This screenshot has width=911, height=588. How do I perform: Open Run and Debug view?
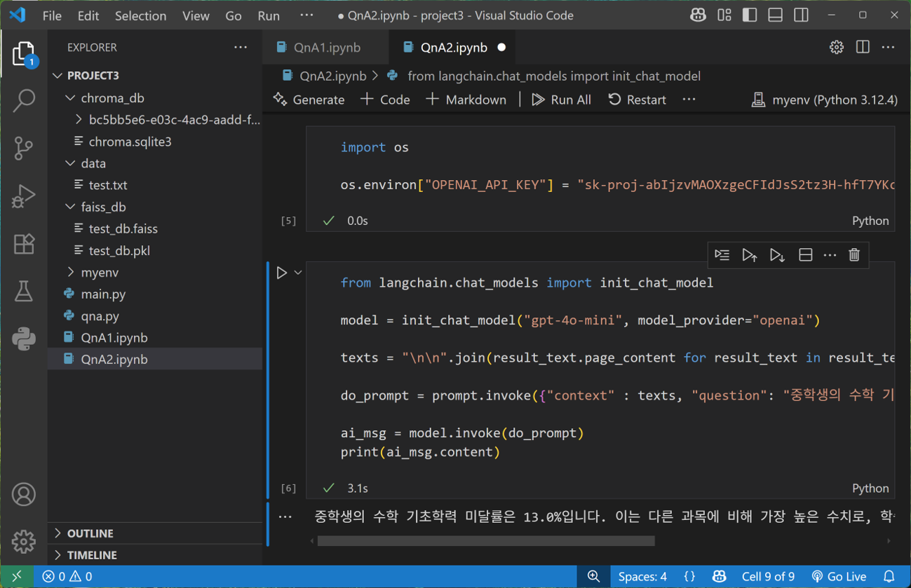tap(24, 196)
